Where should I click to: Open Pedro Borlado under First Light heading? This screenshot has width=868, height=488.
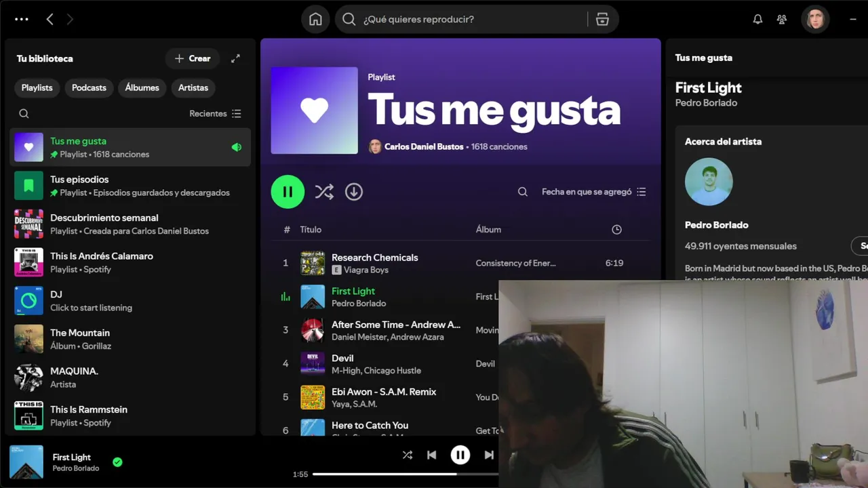pos(706,103)
